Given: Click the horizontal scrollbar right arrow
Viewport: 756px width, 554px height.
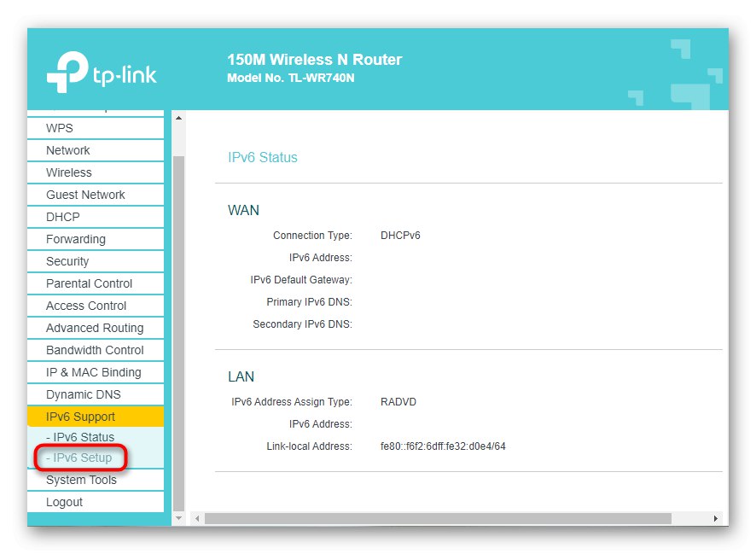Looking at the screenshot, I should pyautogui.click(x=716, y=519).
